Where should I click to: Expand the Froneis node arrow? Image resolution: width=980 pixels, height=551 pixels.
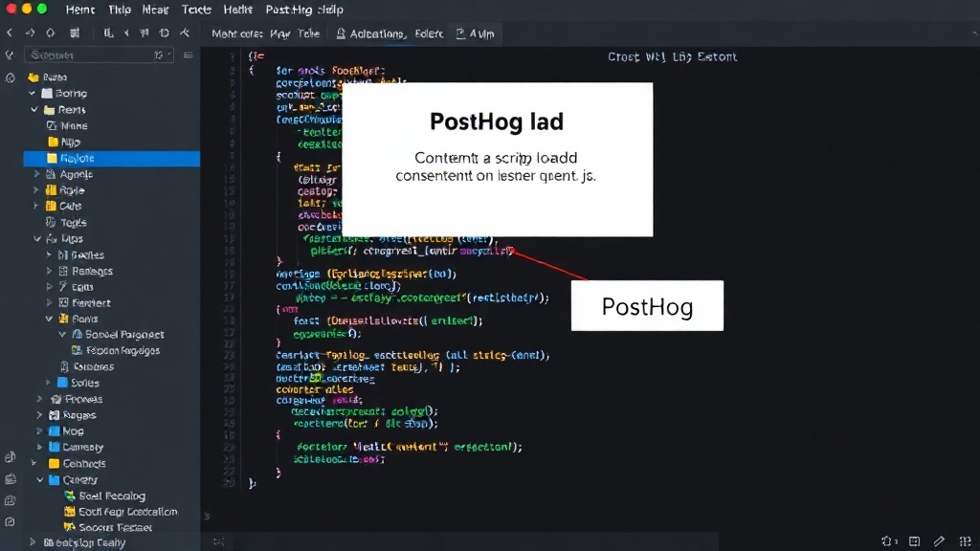click(x=39, y=399)
